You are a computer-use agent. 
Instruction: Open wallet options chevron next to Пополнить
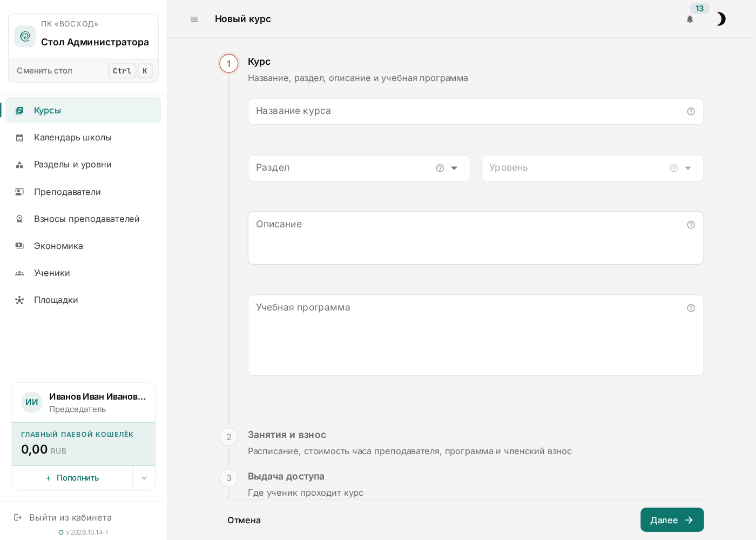pos(144,478)
